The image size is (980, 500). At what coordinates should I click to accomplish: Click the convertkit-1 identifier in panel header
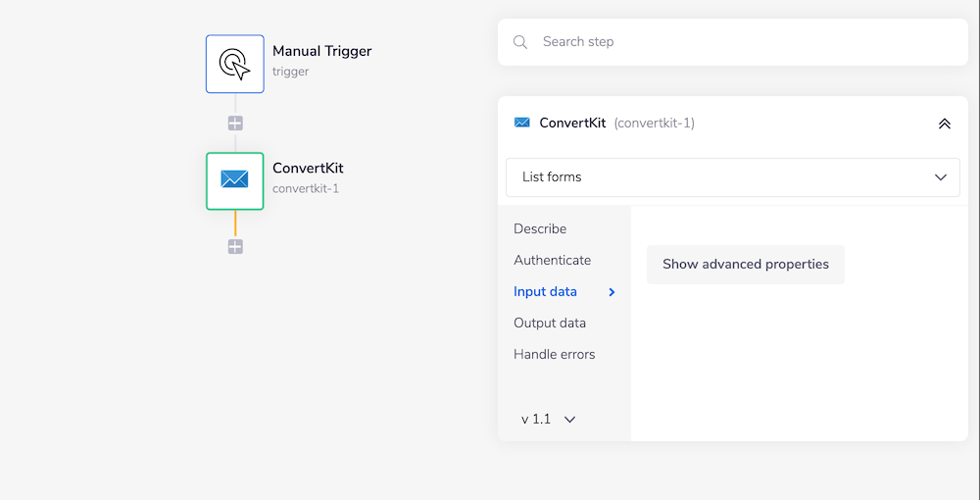click(x=655, y=124)
